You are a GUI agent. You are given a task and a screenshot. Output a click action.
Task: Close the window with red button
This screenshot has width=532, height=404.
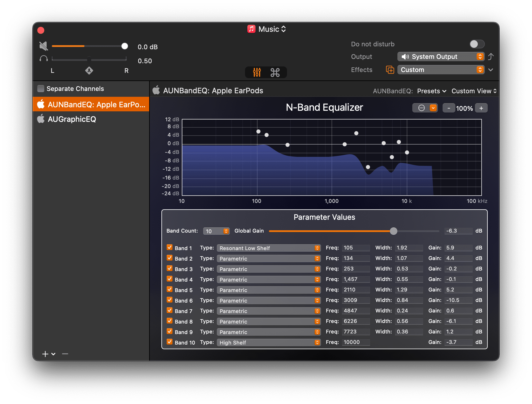41,30
